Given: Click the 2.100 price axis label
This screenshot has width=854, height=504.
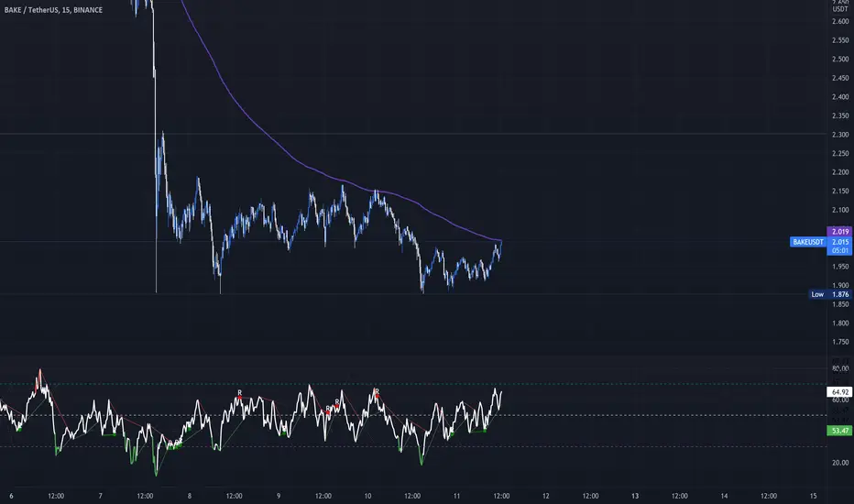Looking at the screenshot, I should click(x=840, y=210).
